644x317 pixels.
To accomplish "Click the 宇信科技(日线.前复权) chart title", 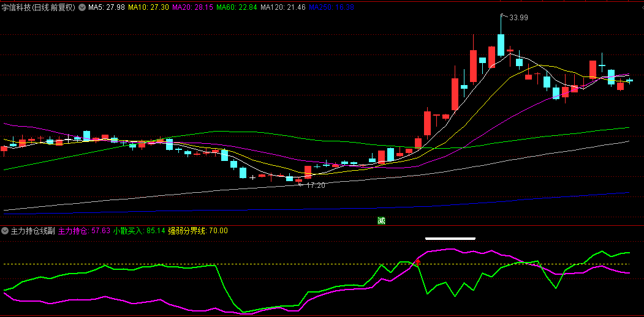I will pyautogui.click(x=39, y=7).
